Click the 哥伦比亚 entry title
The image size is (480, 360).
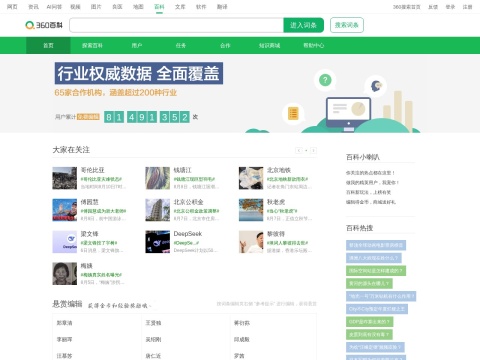(93, 170)
